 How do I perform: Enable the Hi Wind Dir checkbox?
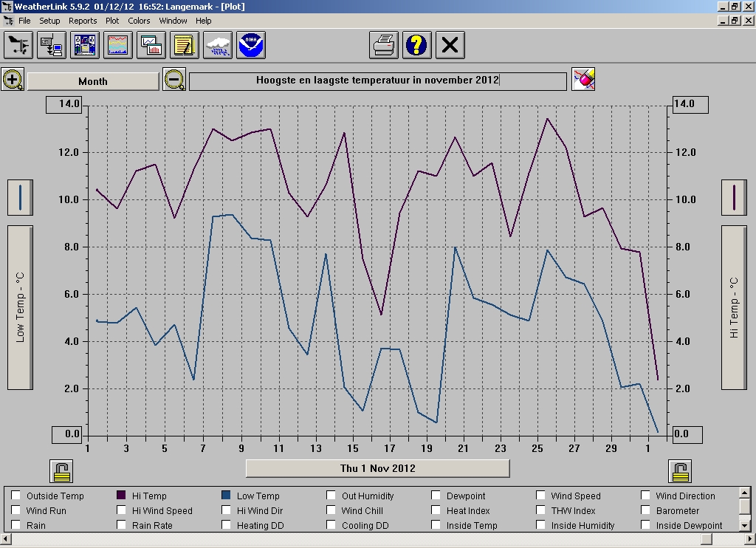pyautogui.click(x=226, y=510)
